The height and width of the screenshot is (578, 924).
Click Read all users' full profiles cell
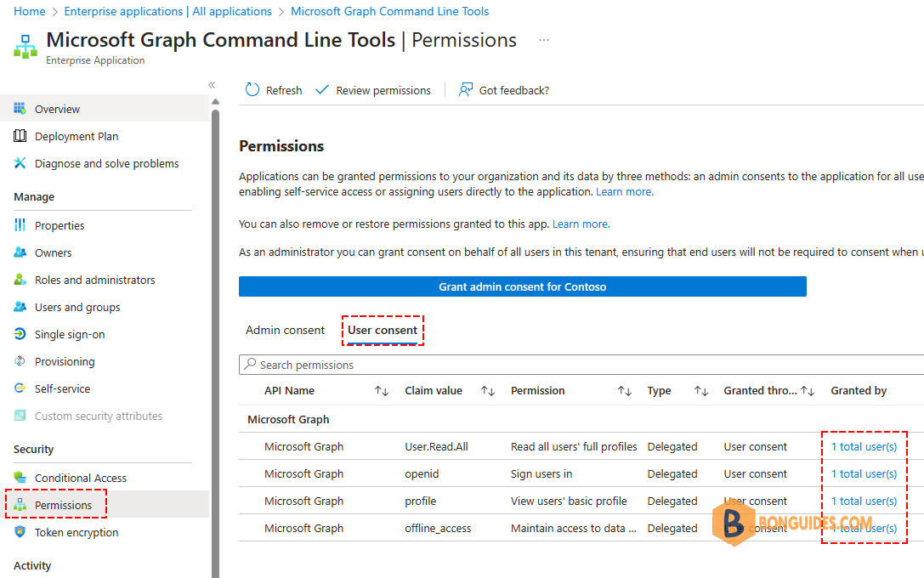[574, 446]
